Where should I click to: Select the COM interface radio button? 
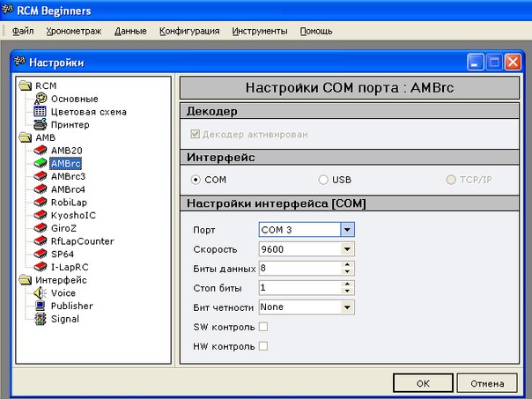tap(196, 180)
